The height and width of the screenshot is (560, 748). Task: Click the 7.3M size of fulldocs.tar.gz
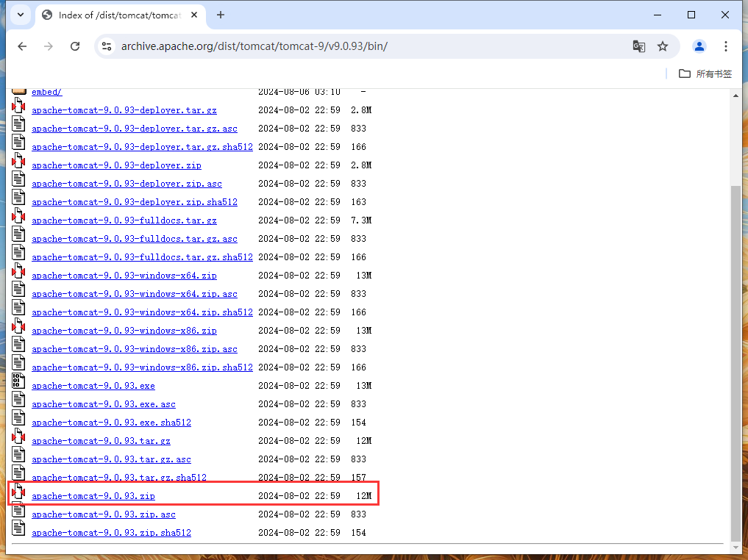point(361,220)
